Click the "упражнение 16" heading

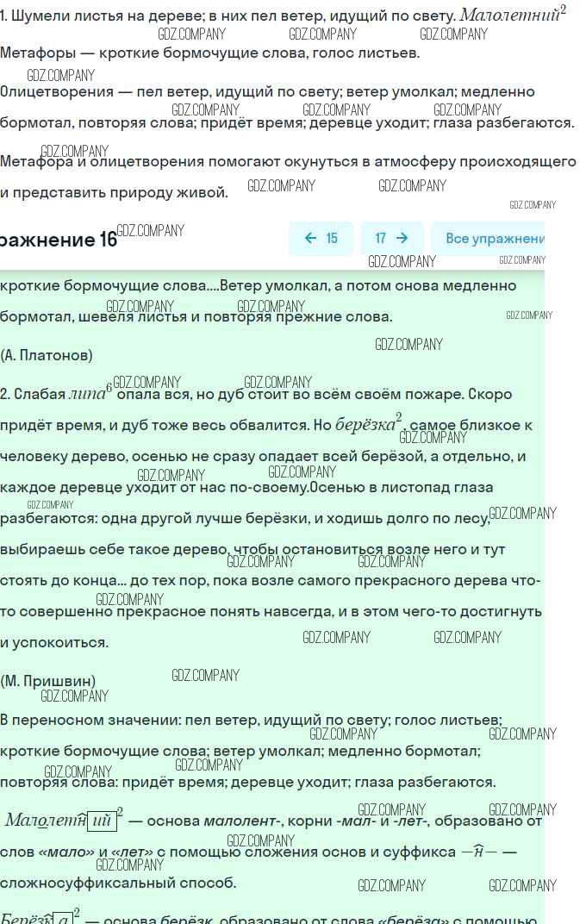tap(59, 240)
